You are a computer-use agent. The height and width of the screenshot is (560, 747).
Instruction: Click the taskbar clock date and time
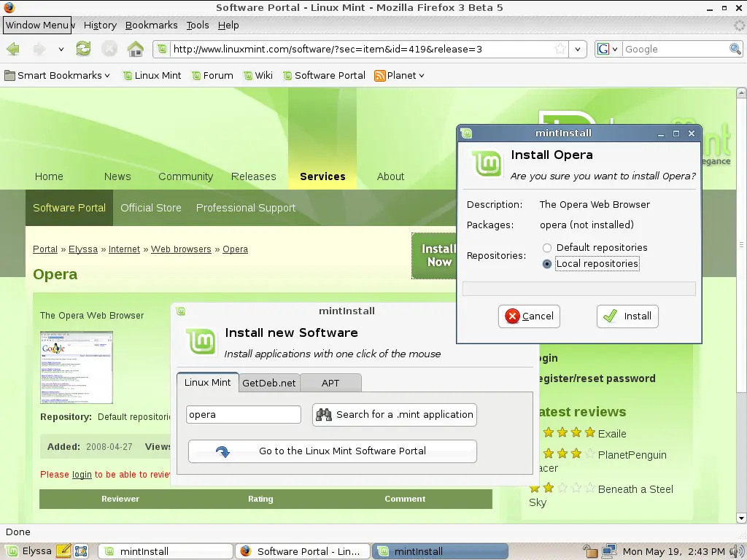tap(673, 551)
